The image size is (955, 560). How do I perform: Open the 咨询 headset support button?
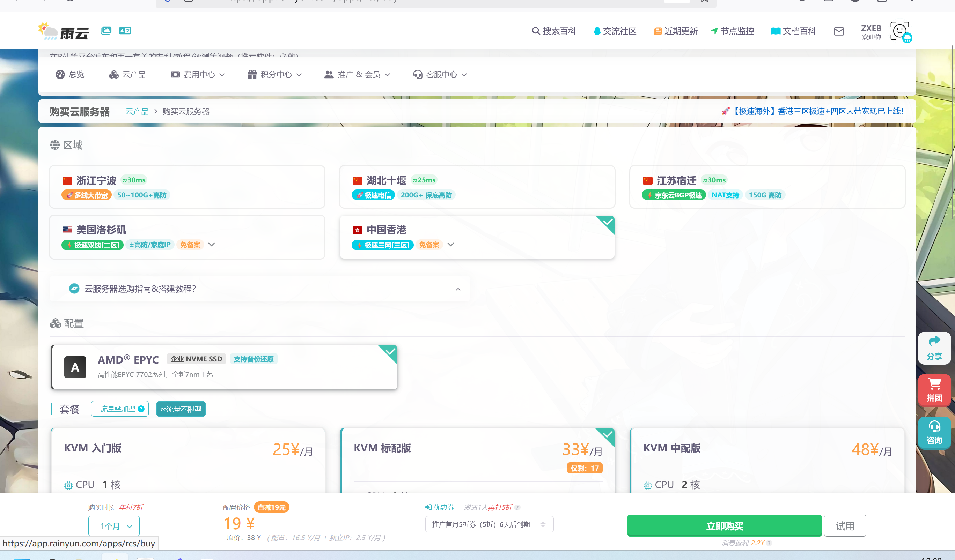tap(934, 432)
